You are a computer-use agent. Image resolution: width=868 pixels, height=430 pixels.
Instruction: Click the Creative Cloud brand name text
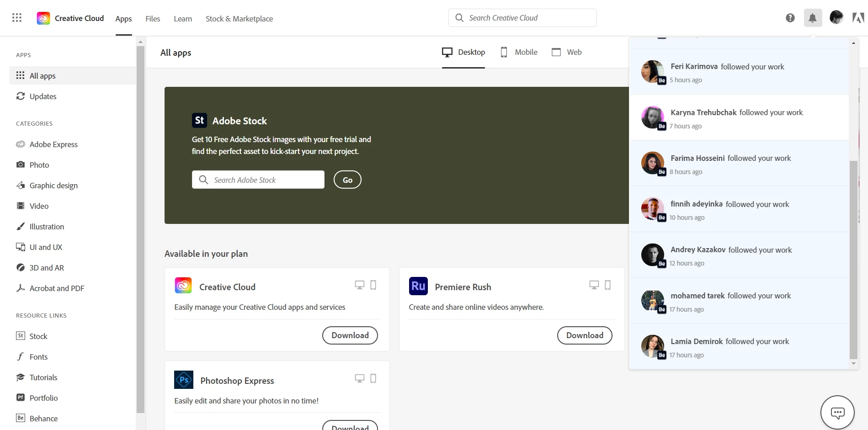[x=79, y=18]
